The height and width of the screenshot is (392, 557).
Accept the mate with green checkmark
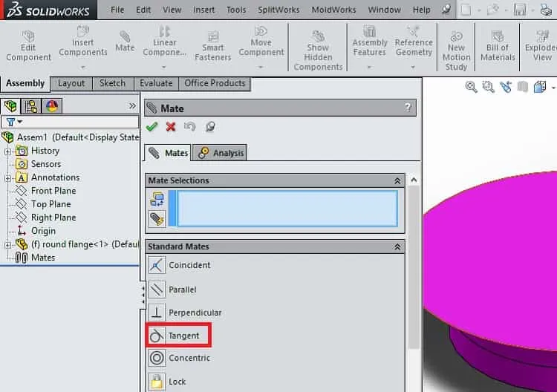click(152, 127)
